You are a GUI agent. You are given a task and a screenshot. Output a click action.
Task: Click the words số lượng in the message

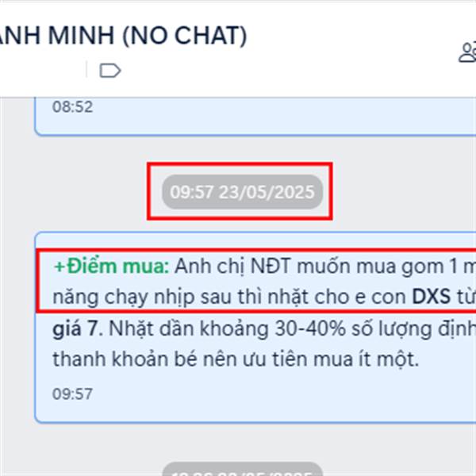coord(392,328)
